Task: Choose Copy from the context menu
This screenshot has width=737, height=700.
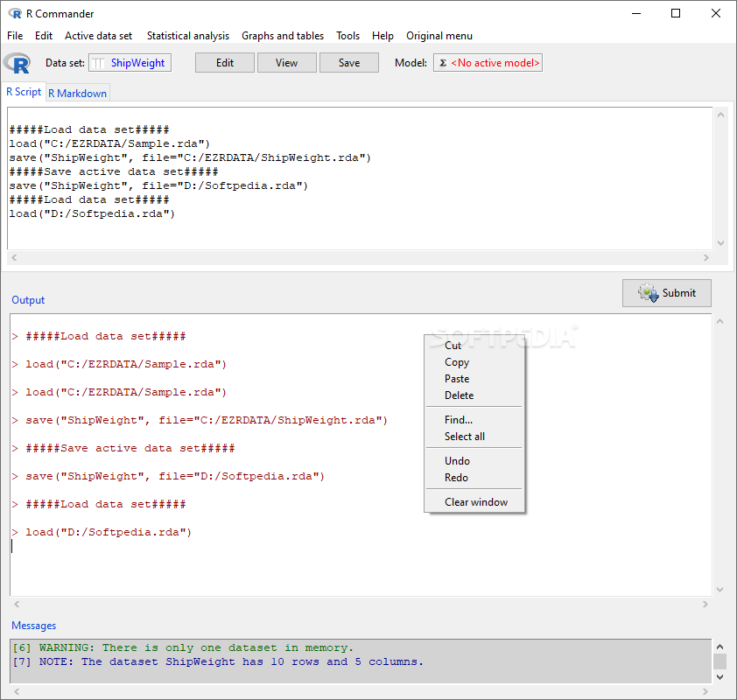Action: [474, 362]
